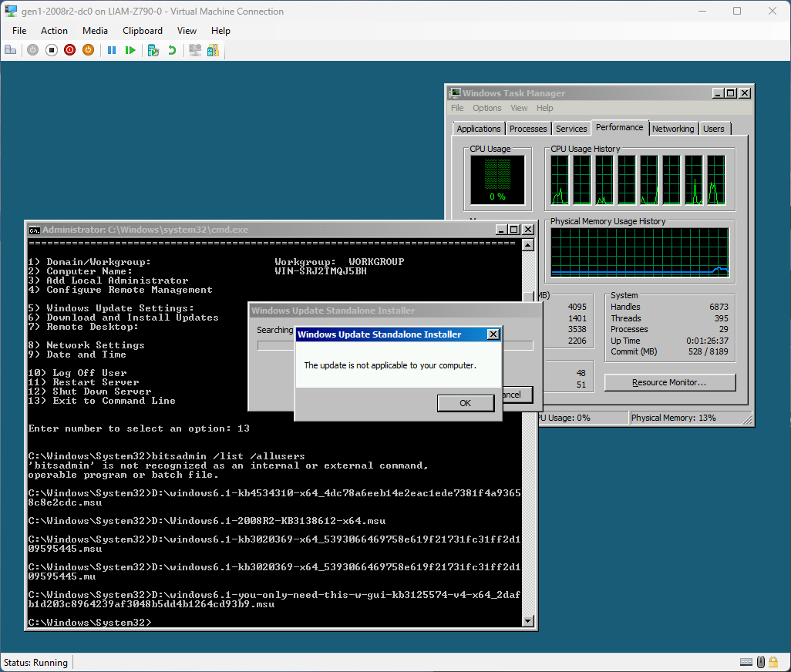The width and height of the screenshot is (791, 672).
Task: Click the Ctrl+Alt+Delete toolbar icon
Action: point(10,50)
